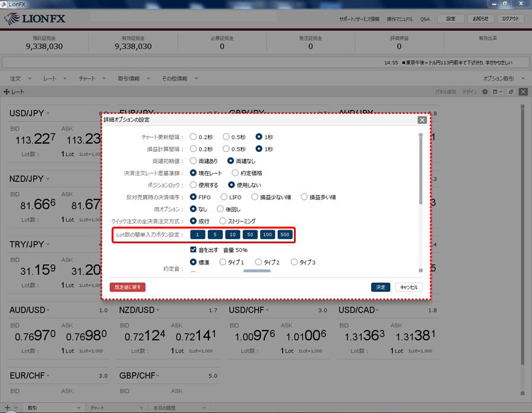532x413 pixels.
Task: Click the USD/CHF BID price 1.00976
Action: (255, 336)
